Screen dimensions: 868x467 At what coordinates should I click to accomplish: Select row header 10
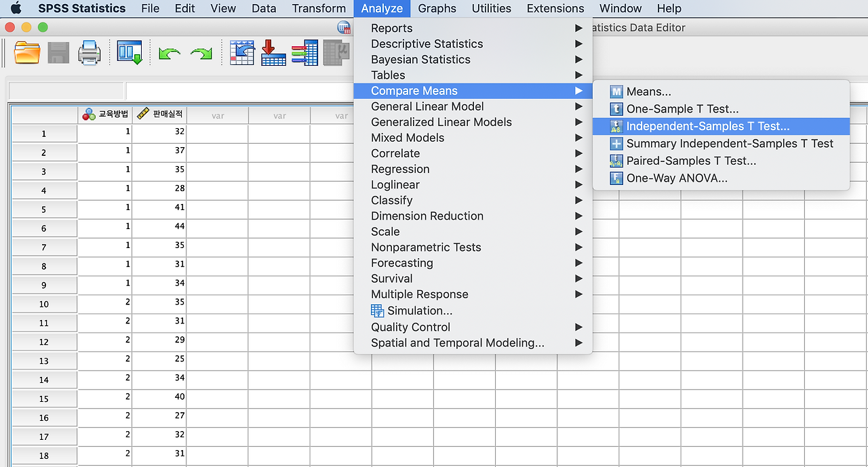point(44,304)
